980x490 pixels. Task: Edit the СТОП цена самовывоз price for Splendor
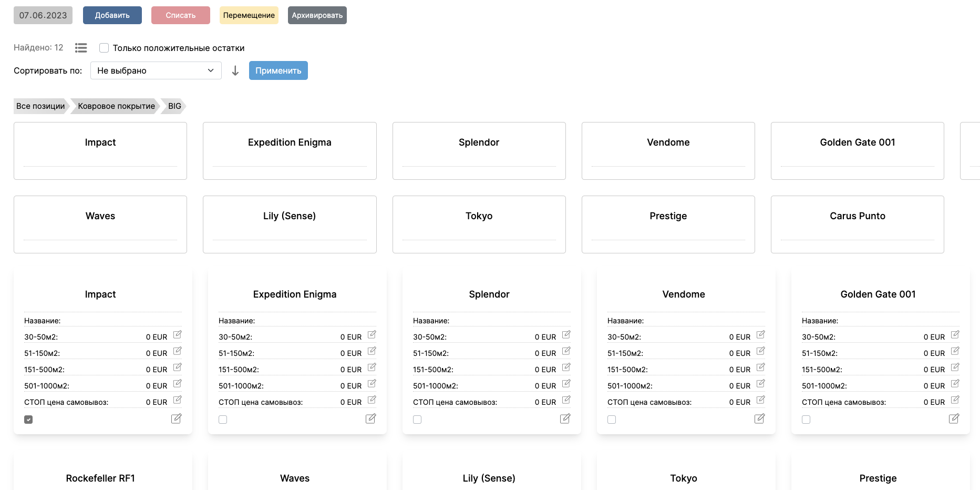pos(566,400)
